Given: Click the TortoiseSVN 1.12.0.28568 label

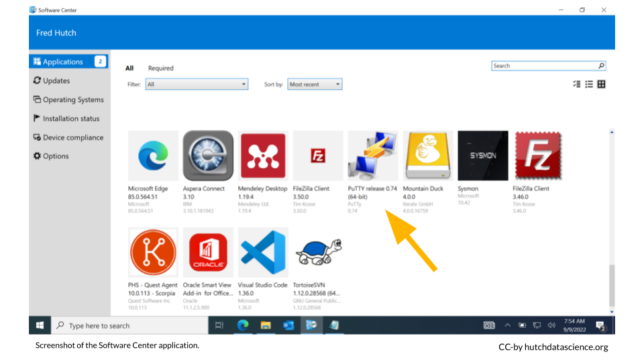Looking at the screenshot, I should tap(316, 289).
